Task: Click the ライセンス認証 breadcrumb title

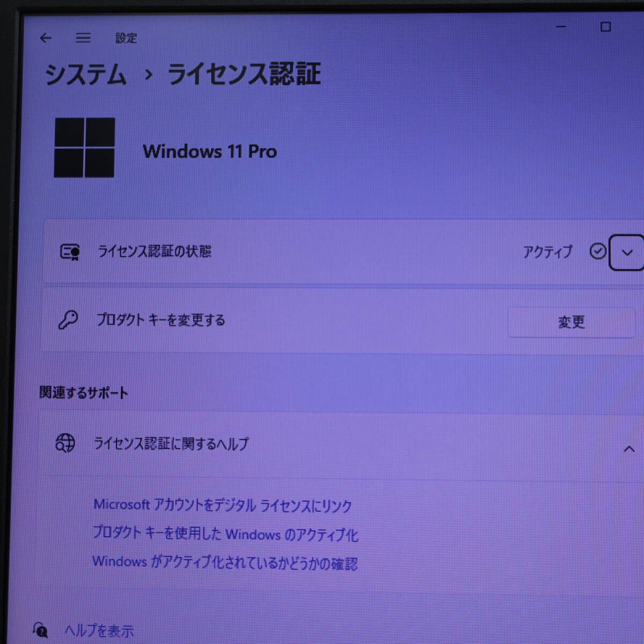Action: pos(244,74)
